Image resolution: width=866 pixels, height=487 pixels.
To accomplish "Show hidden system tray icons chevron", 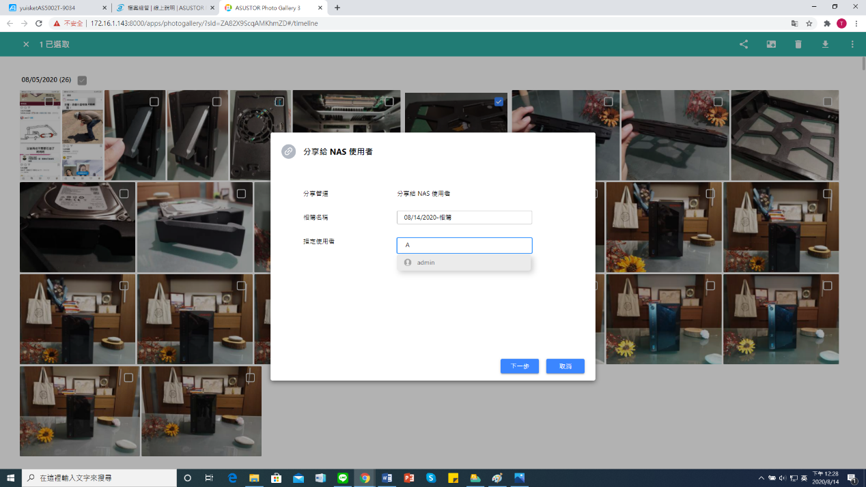I will click(761, 478).
